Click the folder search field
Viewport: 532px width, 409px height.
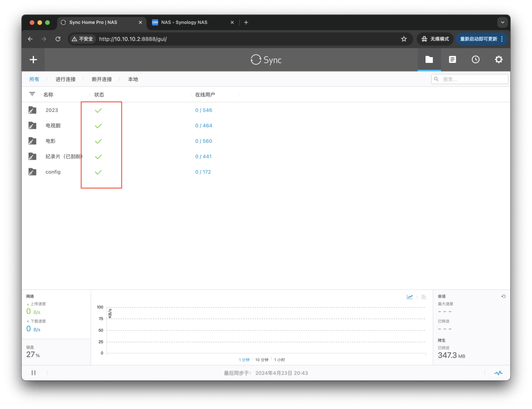point(470,79)
